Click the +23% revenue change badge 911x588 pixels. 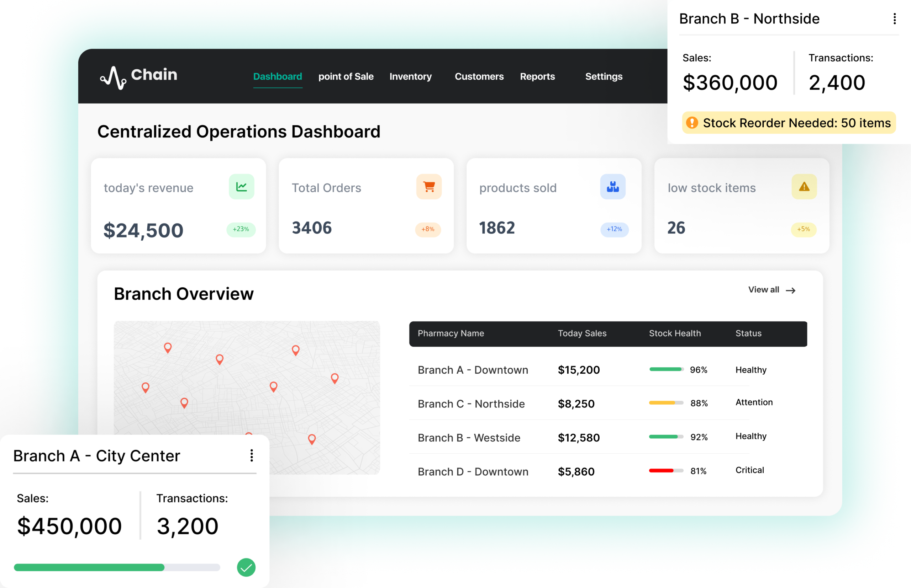241,229
